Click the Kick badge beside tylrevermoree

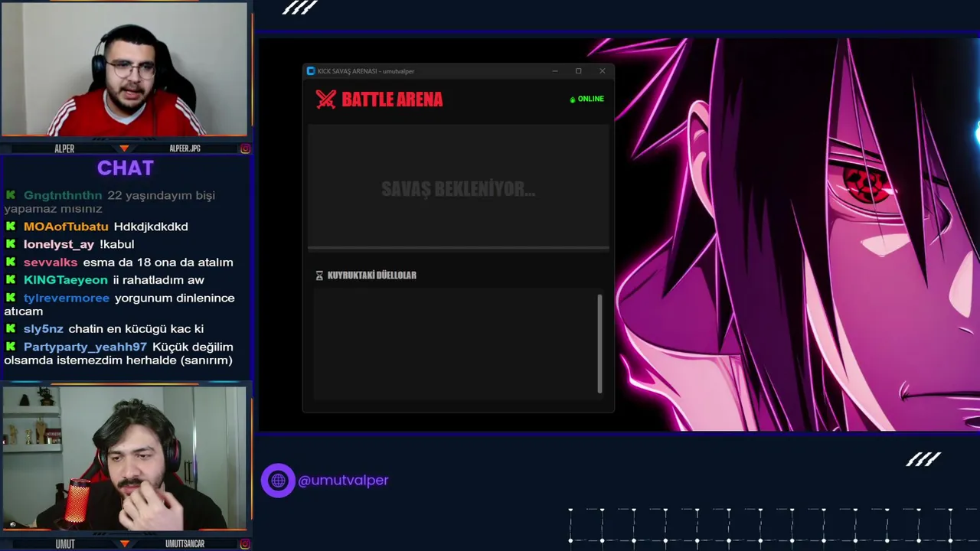click(x=11, y=298)
